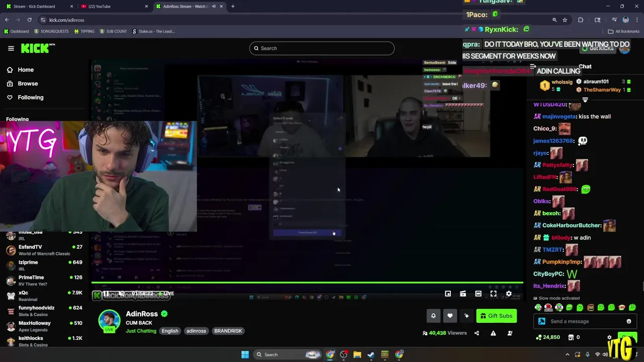The height and width of the screenshot is (362, 644).
Task: Open the Kick hamburger sidebar menu
Action: [11, 48]
